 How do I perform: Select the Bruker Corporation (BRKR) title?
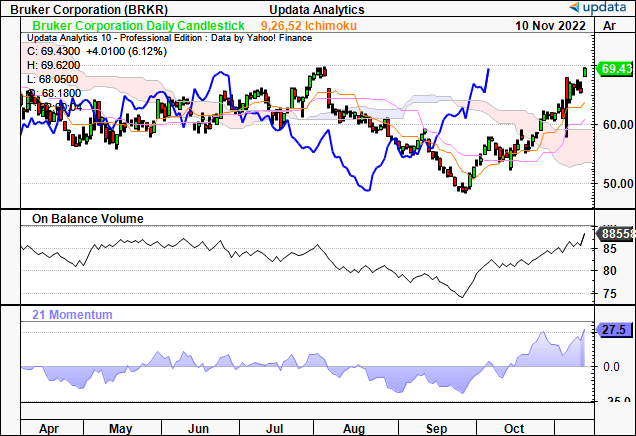89,9
